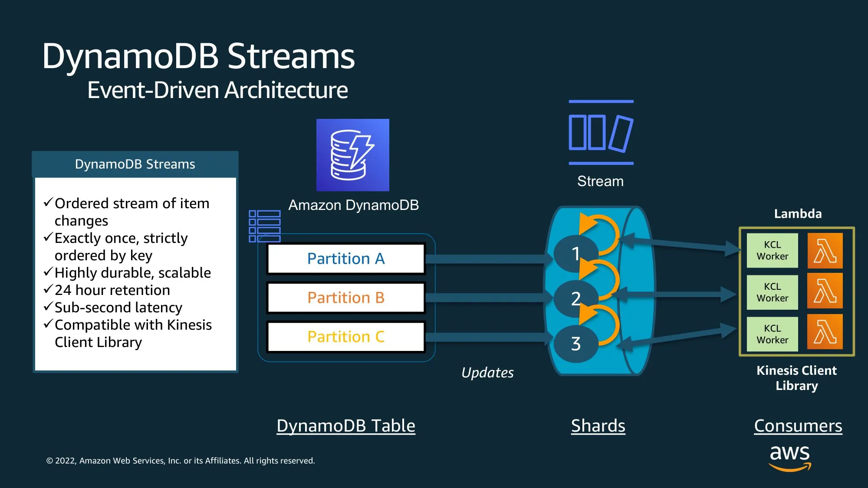Click the AWS logo
Screen dimensions: 868x488
[789, 457]
